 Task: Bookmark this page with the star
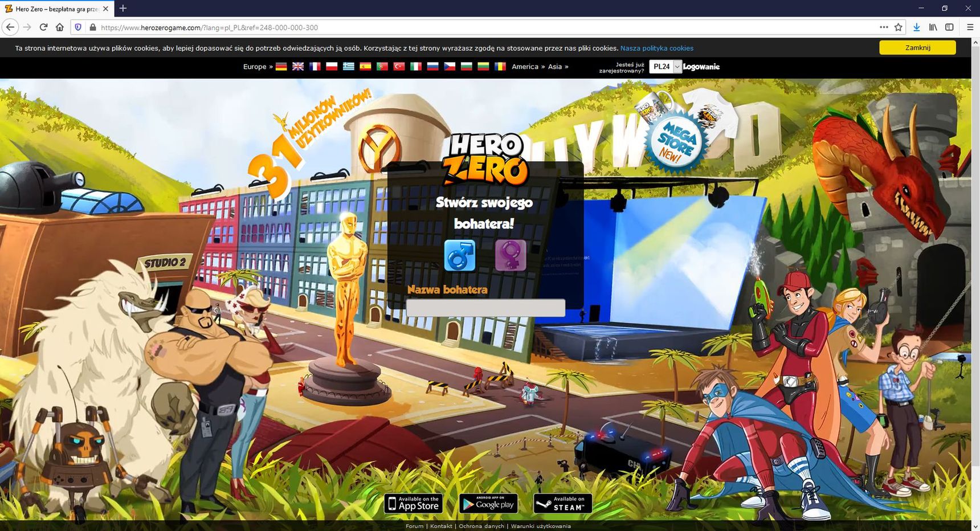899,27
